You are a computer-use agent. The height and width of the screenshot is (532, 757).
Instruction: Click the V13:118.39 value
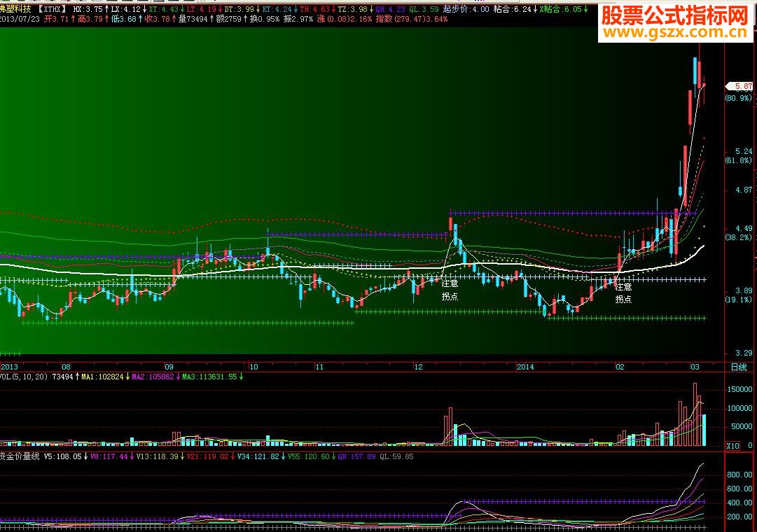coord(158,456)
